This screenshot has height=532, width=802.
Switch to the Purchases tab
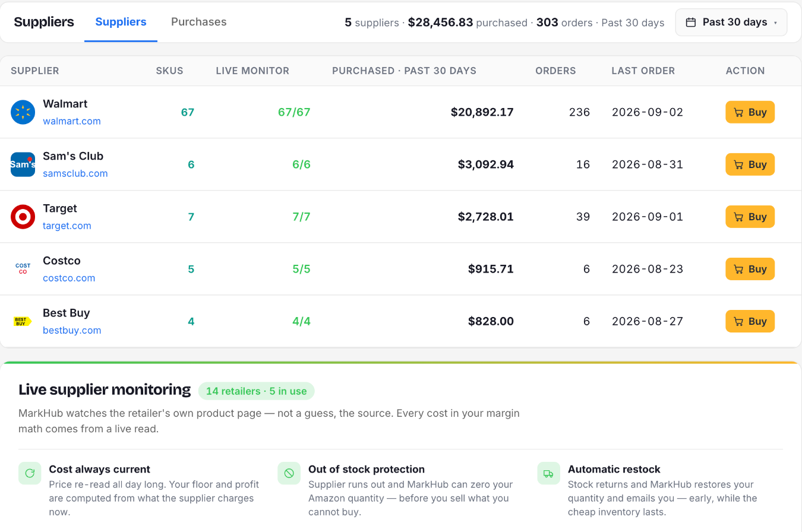coord(198,22)
